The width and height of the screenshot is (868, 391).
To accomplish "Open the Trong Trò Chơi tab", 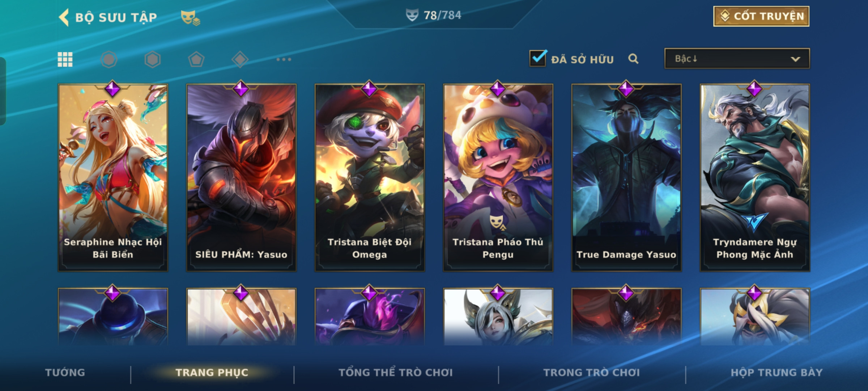I will coord(592,373).
